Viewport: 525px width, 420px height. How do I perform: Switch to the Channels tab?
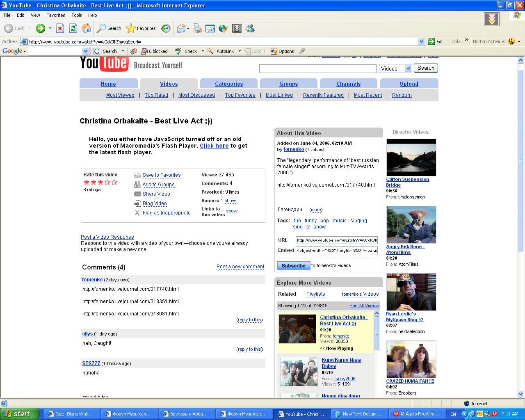coord(349,84)
